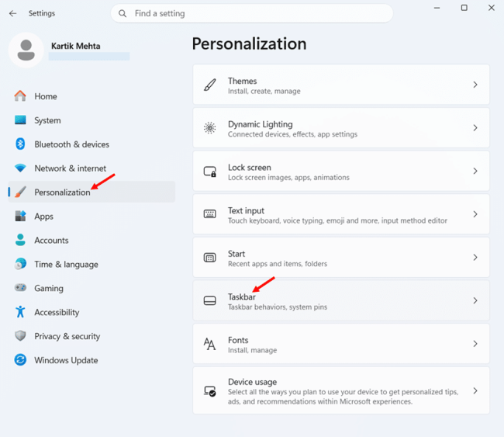Click the Accessibility figure icon

20,312
